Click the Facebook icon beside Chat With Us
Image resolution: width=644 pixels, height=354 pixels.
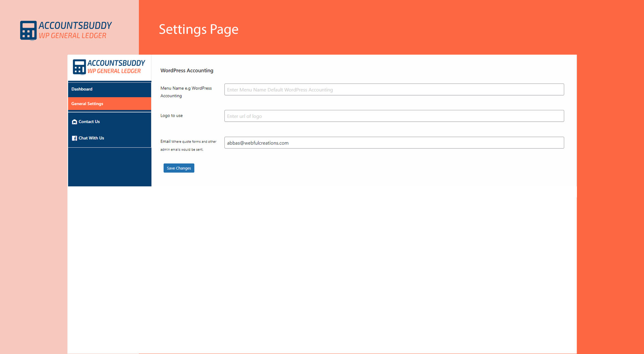[x=74, y=138]
